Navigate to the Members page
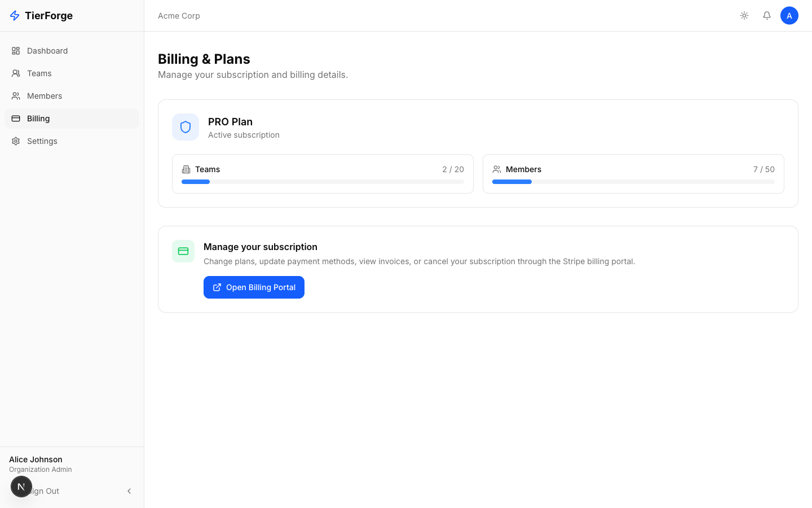This screenshot has width=812, height=508. point(72,96)
